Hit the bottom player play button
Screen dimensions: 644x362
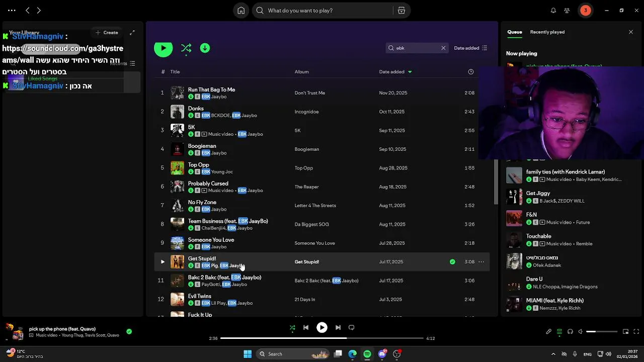[x=322, y=328]
